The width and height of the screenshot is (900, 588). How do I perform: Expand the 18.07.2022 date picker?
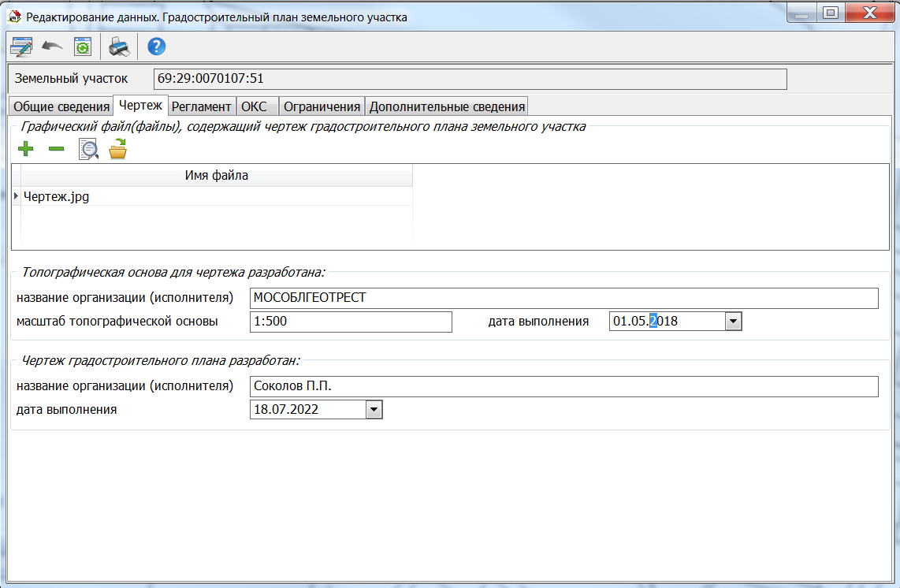374,410
